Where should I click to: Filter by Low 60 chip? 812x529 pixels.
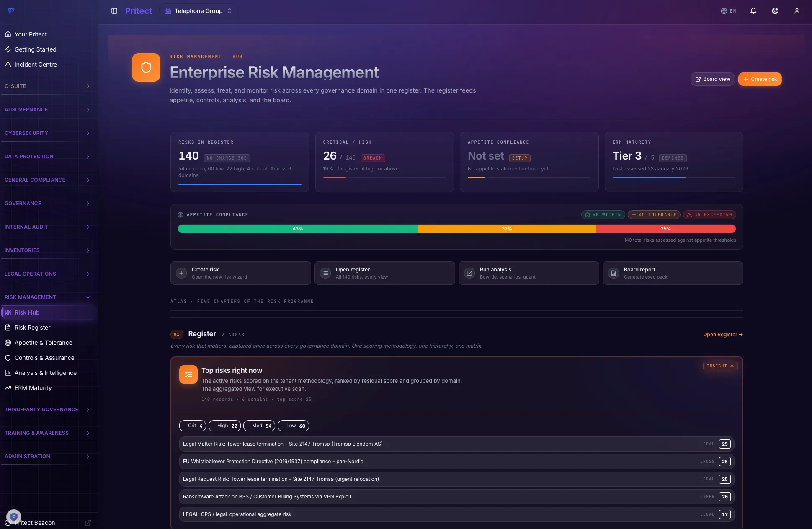tap(293, 426)
